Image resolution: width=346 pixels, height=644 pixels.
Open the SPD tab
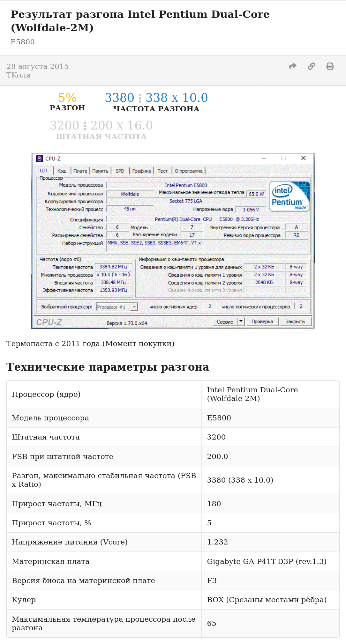click(x=120, y=171)
